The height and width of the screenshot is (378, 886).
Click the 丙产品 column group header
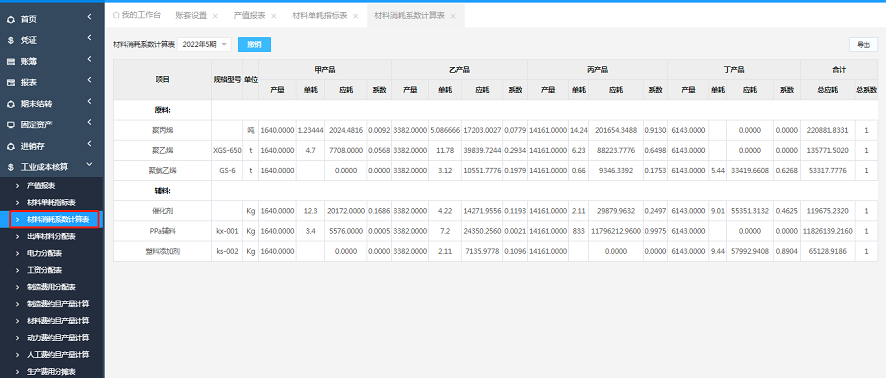[597, 69]
